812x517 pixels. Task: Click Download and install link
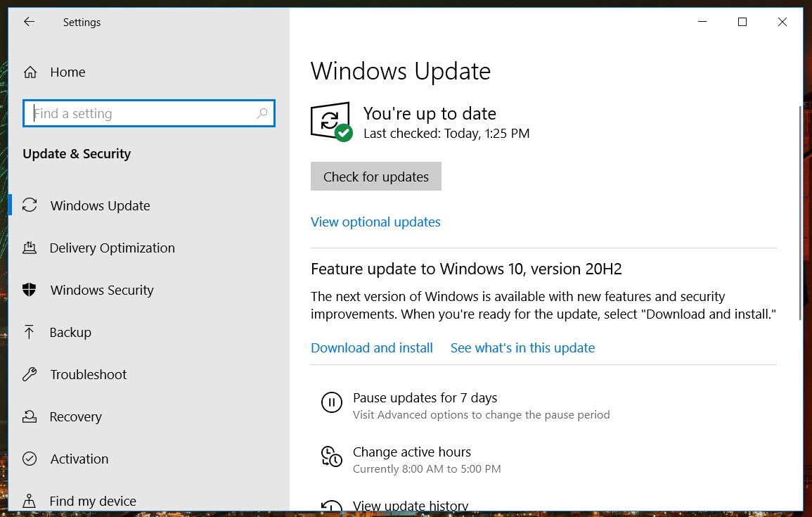point(372,347)
